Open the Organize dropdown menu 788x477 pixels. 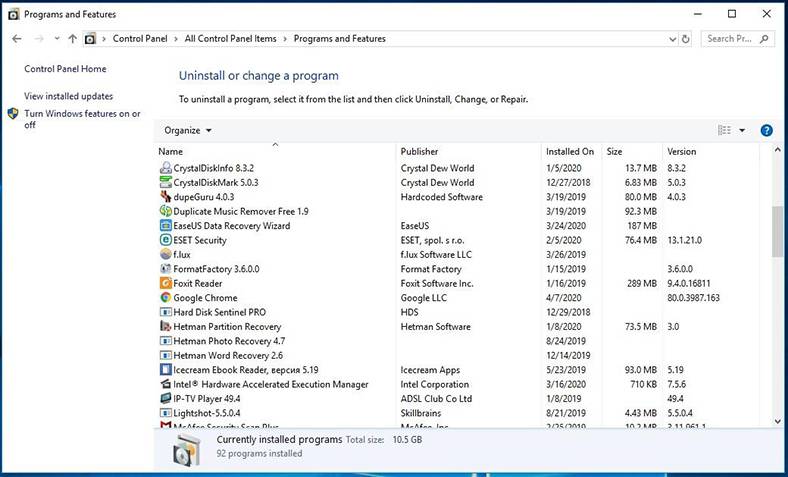click(187, 131)
